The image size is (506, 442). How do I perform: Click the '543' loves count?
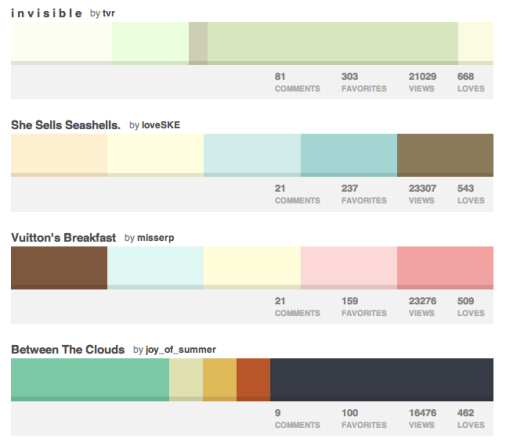[466, 188]
